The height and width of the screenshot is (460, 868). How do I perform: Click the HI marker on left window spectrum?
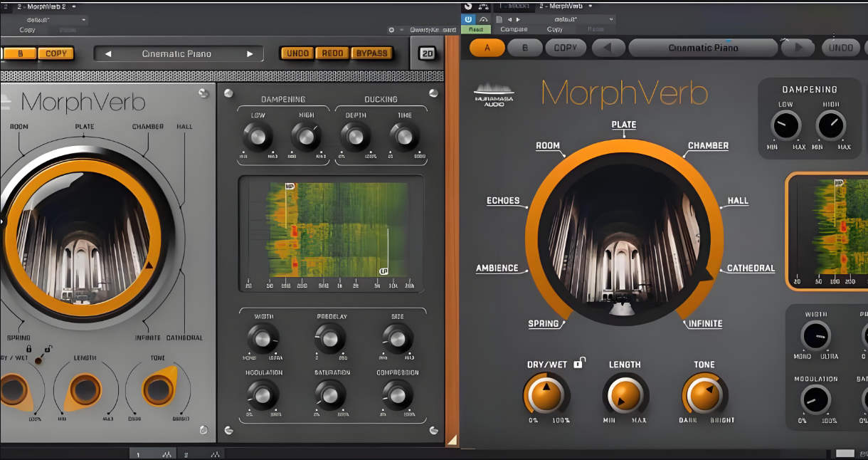pos(290,187)
